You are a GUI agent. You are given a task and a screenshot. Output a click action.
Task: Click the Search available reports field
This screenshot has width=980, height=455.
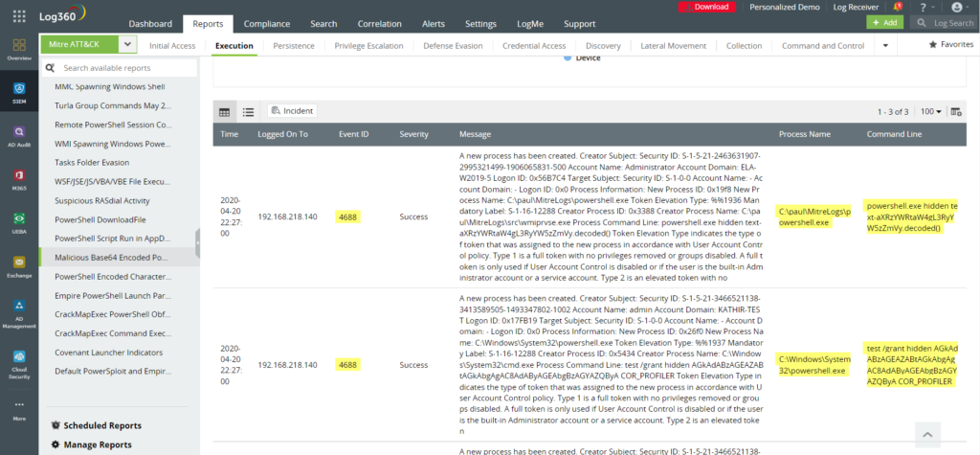click(x=122, y=68)
